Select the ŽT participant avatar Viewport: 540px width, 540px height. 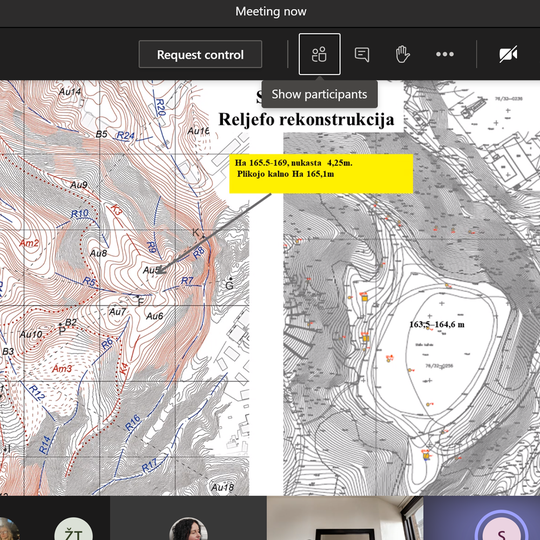(74, 529)
